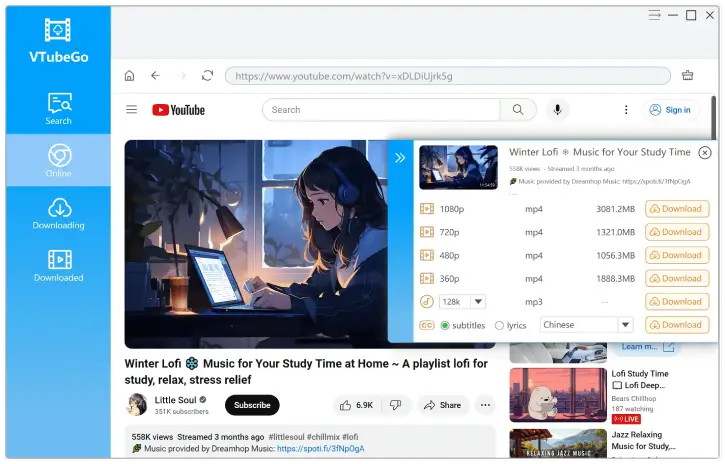Download the 360p mp4 version
725x464 pixels.
pos(677,278)
